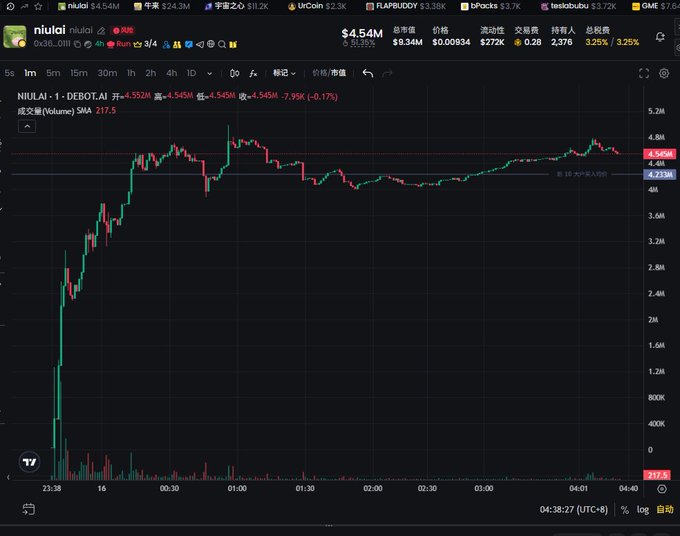Select the UrCoin $2.3K ticker tab

coord(317,6)
